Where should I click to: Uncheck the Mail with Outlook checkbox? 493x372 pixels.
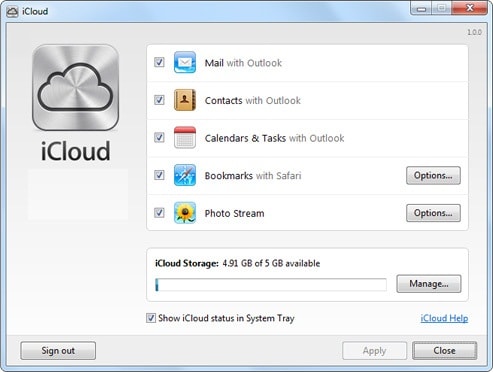click(159, 62)
